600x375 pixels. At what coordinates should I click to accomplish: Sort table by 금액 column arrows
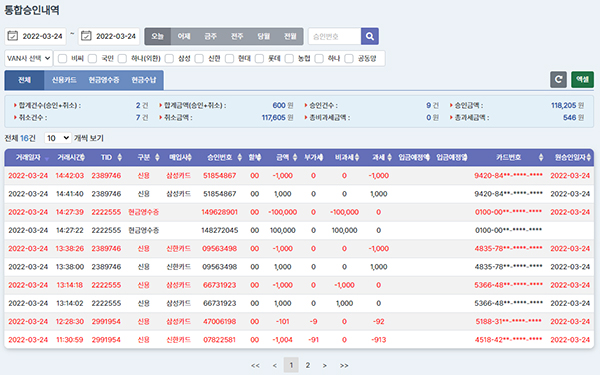click(x=295, y=157)
